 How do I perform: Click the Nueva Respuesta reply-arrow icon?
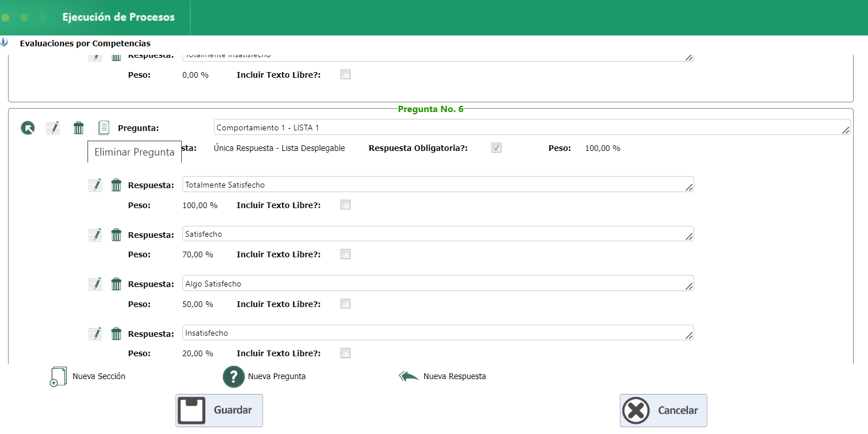(x=409, y=376)
